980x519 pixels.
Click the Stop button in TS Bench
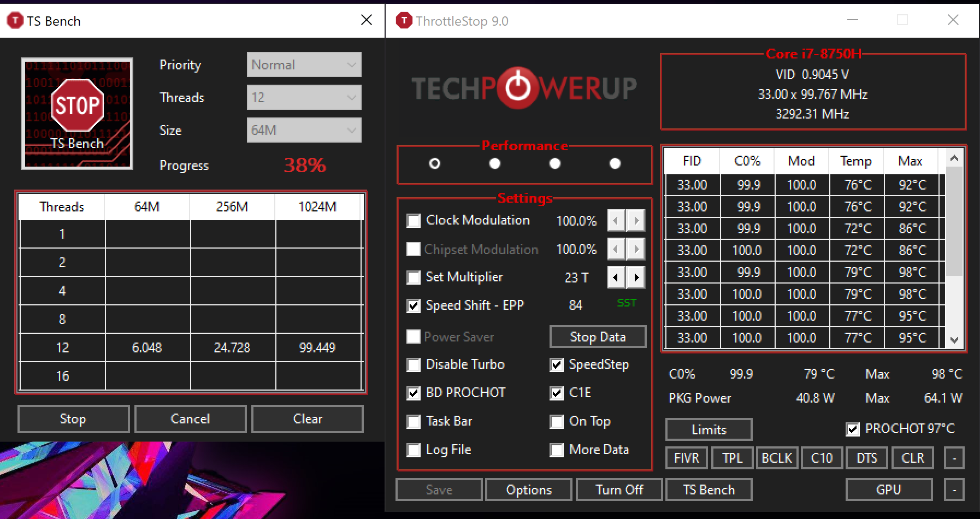(x=73, y=419)
